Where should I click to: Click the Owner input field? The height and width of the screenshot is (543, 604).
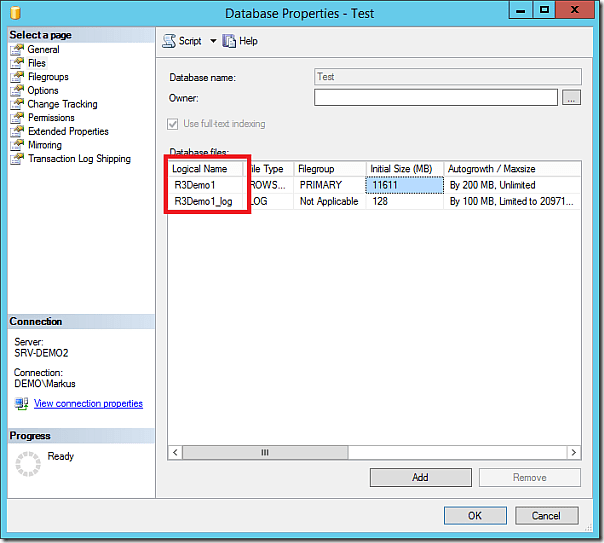[x=436, y=97]
